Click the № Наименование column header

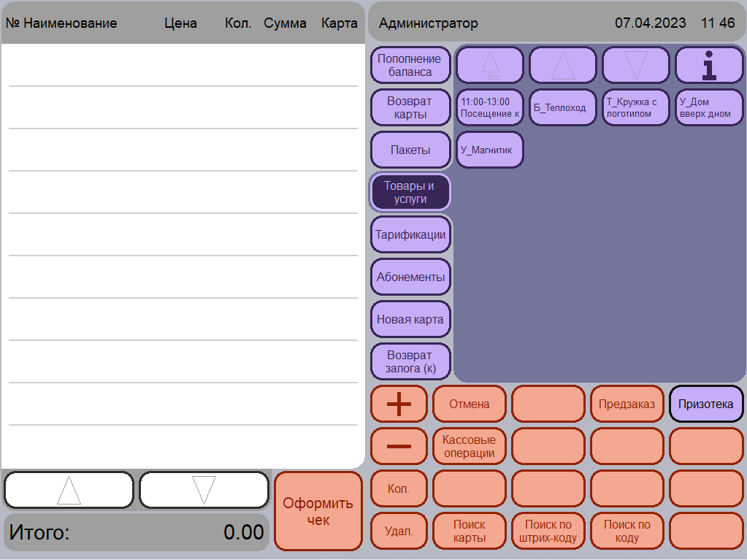point(61,23)
